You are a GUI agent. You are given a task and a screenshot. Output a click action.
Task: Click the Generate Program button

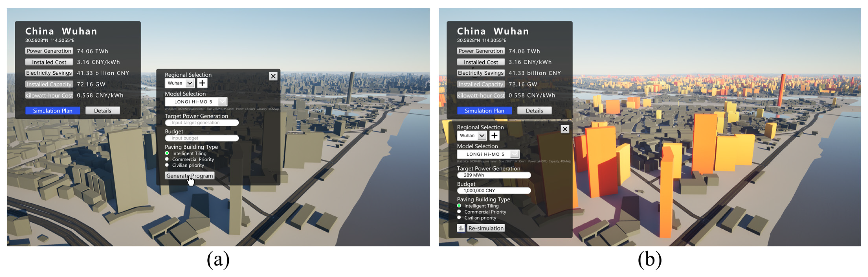pos(189,176)
